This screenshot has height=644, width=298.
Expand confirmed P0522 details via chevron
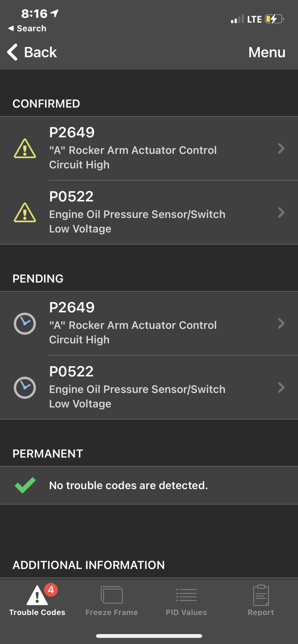click(281, 213)
